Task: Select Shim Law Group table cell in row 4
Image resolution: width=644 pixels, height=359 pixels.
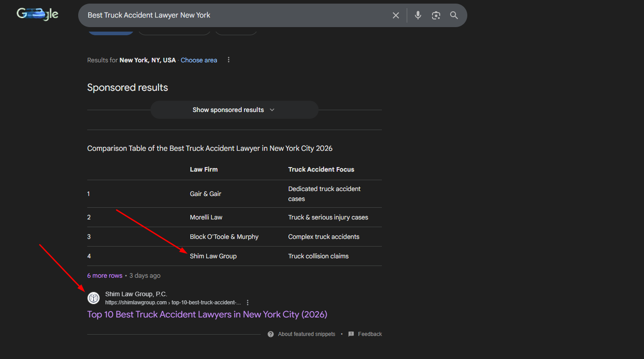Action: 213,256
